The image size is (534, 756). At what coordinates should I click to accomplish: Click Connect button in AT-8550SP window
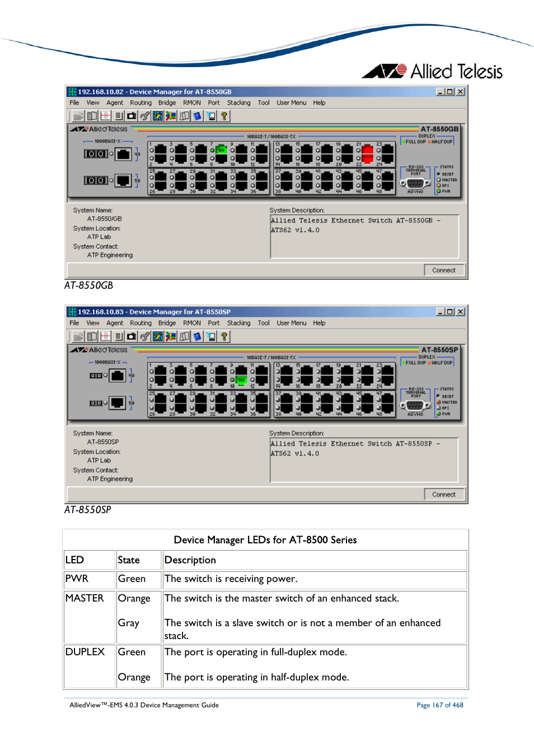(444, 495)
